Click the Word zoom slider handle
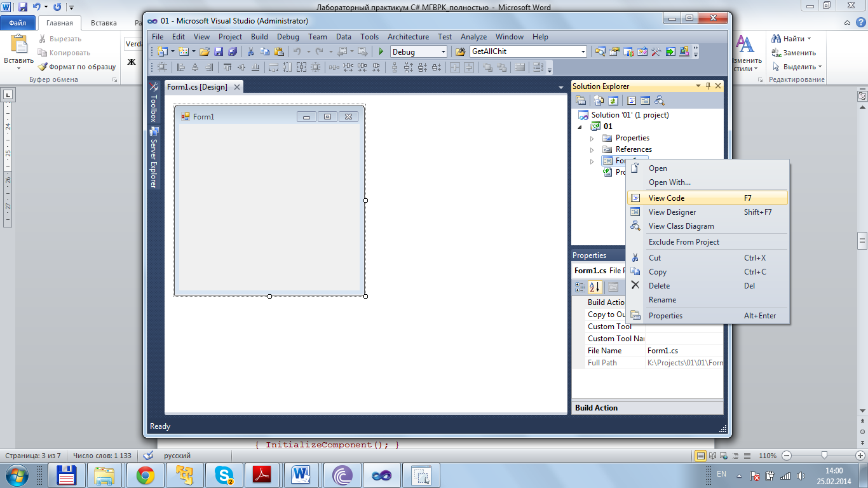The width and height of the screenshot is (868, 488). tap(824, 456)
